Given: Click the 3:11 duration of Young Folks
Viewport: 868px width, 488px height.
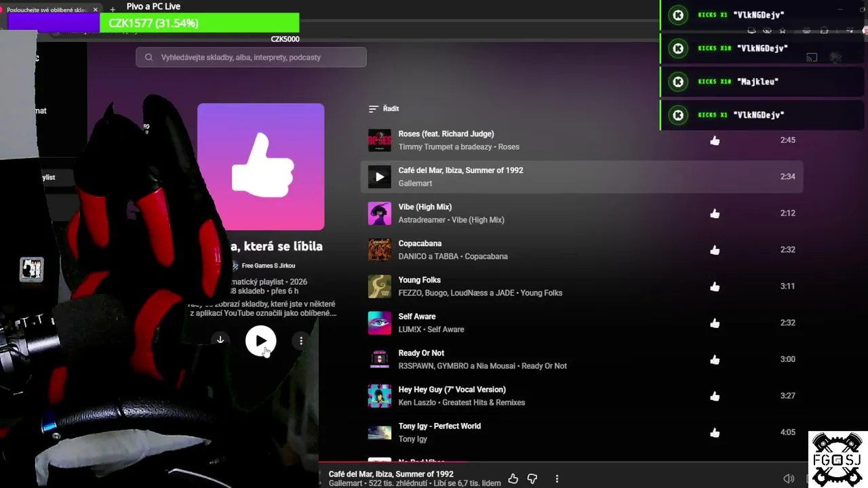Looking at the screenshot, I should [787, 287].
